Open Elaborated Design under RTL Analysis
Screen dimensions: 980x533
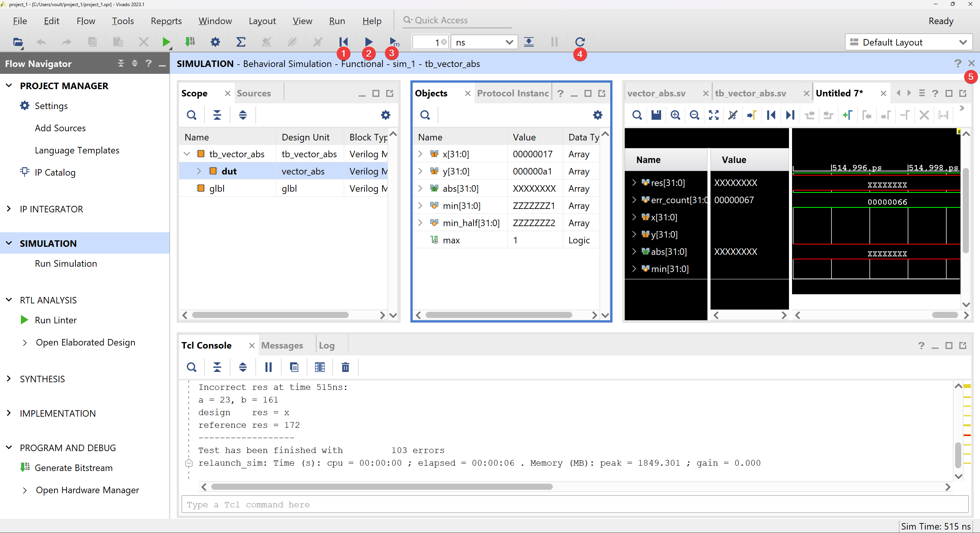tap(85, 342)
